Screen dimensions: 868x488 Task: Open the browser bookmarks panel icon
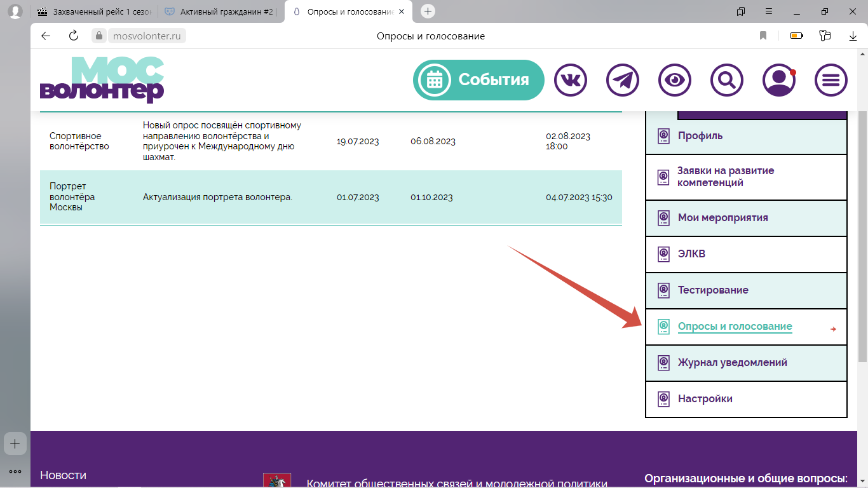pyautogui.click(x=741, y=11)
